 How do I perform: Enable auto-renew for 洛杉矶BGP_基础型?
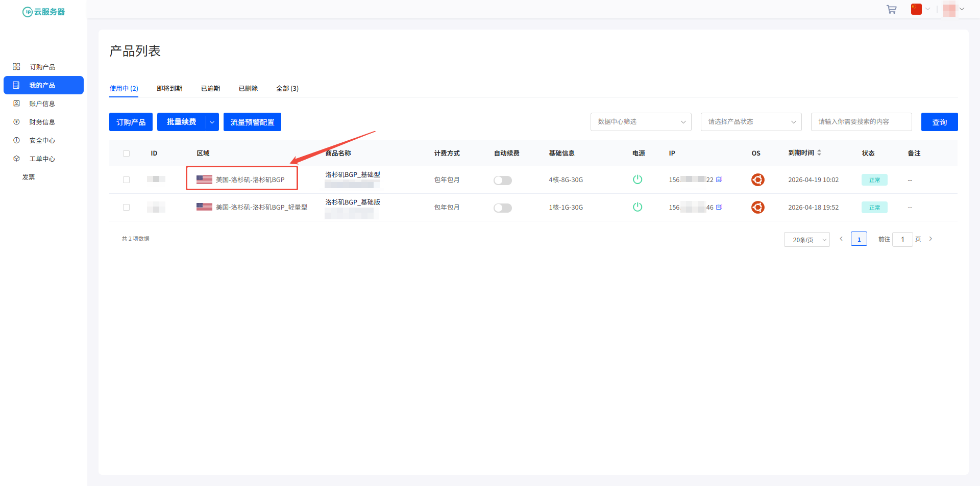(502, 181)
